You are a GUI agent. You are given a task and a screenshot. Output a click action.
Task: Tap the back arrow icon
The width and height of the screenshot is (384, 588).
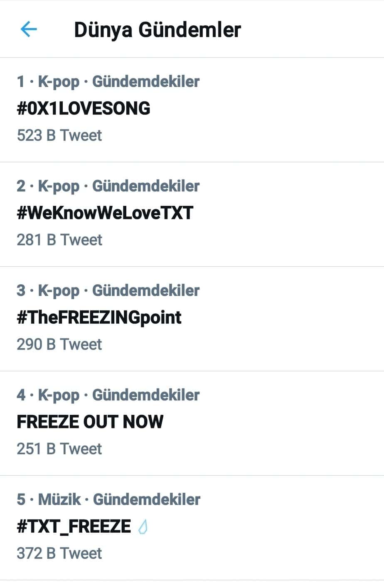[29, 30]
